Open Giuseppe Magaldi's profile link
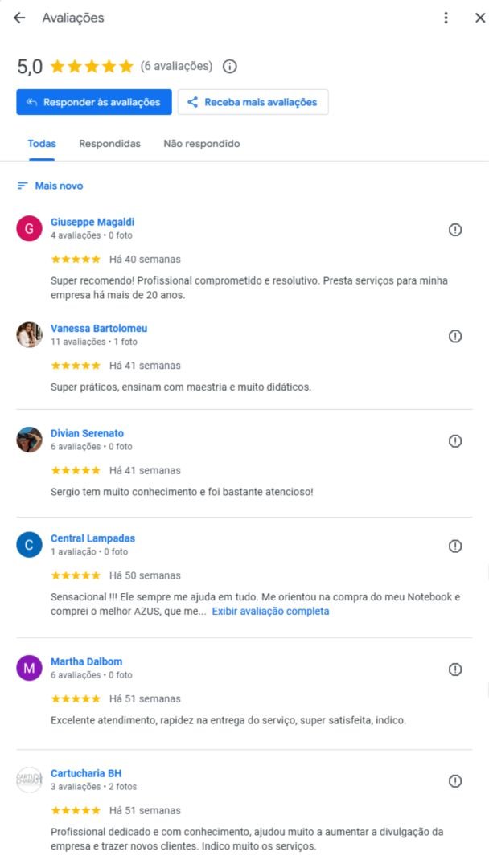This screenshot has width=489, height=868. click(92, 222)
